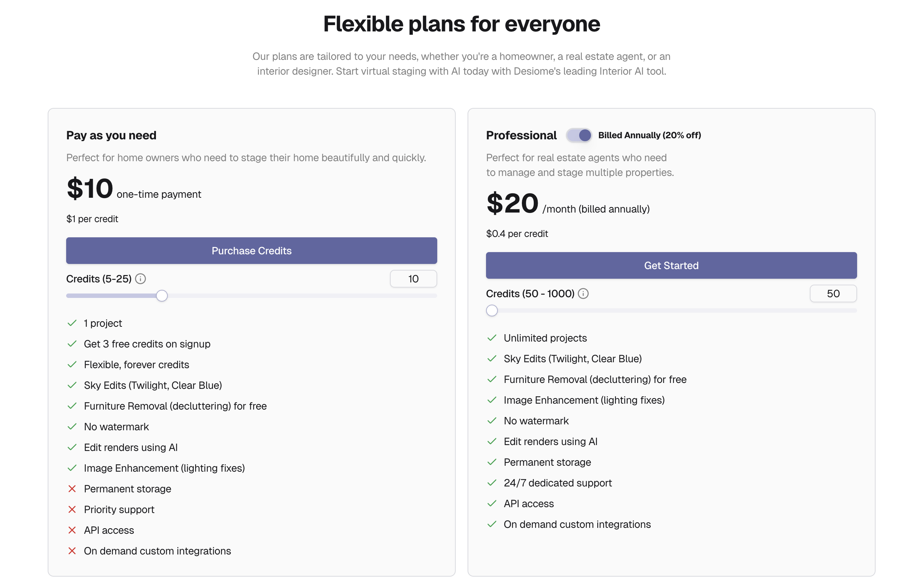Image resolution: width=924 pixels, height=587 pixels.
Task: Click Get Started on the Professional plan
Action: 671,265
